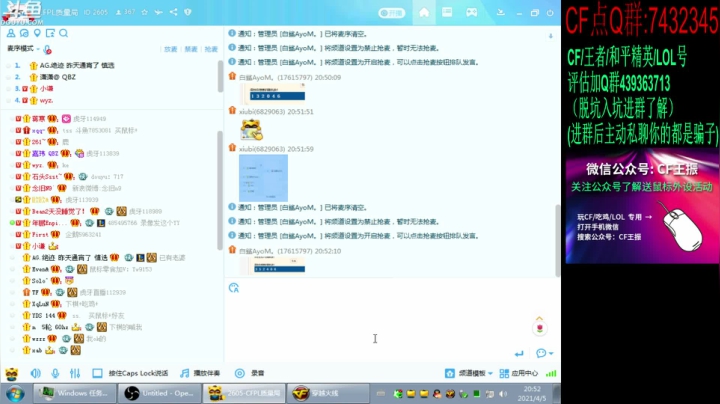Click the QQ penguin tray icon

[x=437, y=394]
